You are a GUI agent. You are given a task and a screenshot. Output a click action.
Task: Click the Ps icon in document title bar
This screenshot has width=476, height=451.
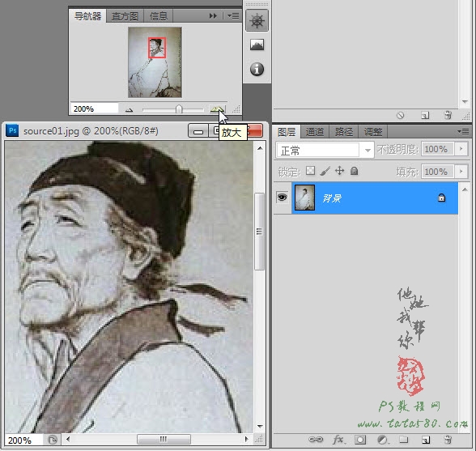click(x=12, y=130)
